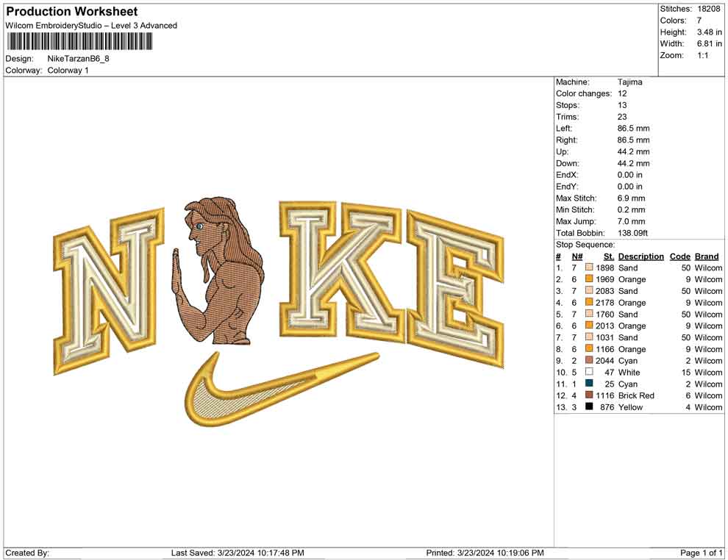The width and height of the screenshot is (728, 560).
Task: Click the Nike swoosh in the design preview
Action: (x=282, y=389)
